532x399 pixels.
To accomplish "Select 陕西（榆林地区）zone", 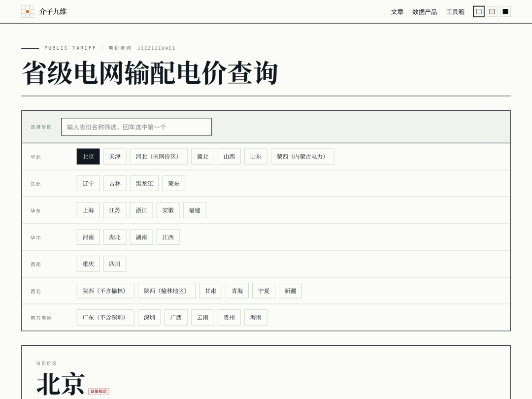I will tap(166, 291).
